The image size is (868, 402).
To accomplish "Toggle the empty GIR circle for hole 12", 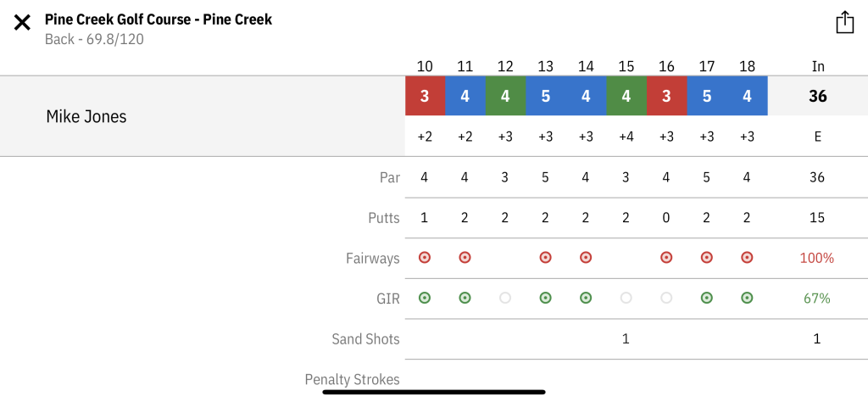I will point(505,298).
